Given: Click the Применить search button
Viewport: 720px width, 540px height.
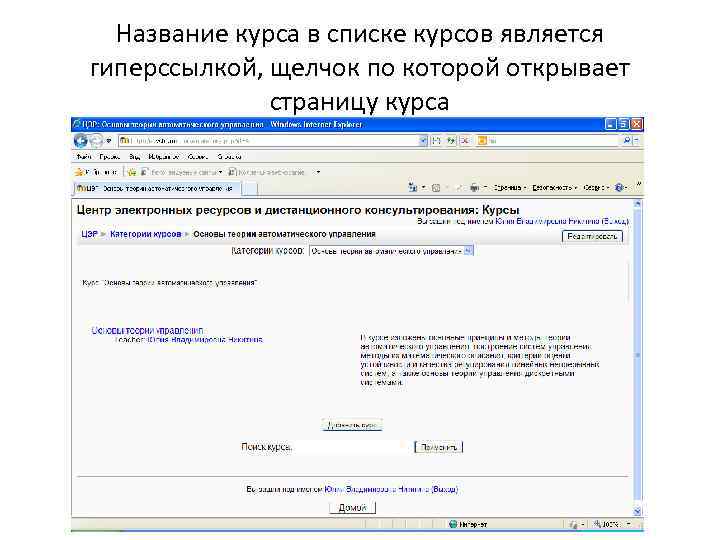Looking at the screenshot, I should [439, 447].
